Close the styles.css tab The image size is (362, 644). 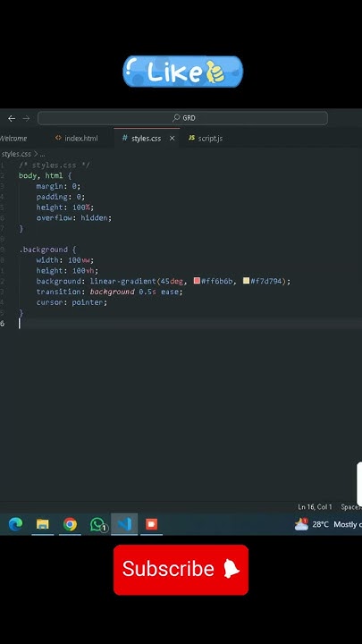(172, 139)
